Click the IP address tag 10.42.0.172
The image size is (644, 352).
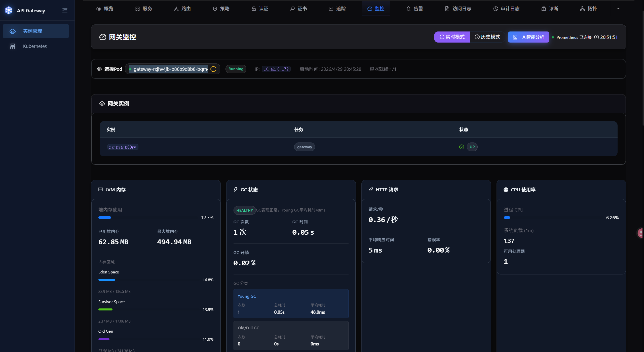click(276, 69)
